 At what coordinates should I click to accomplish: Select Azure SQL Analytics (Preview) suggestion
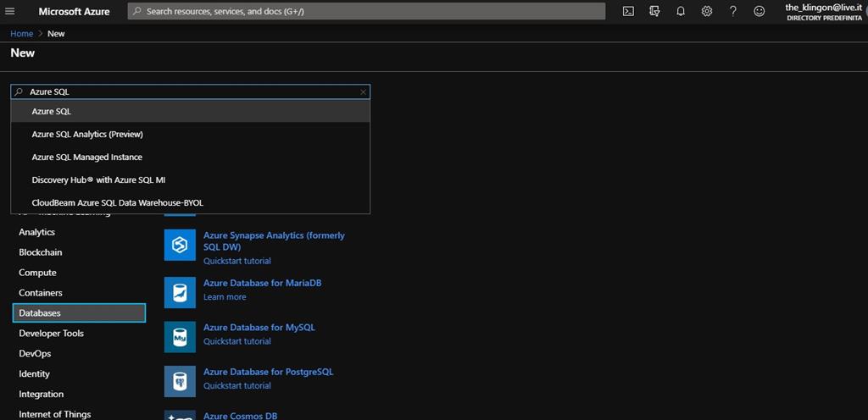click(191, 135)
